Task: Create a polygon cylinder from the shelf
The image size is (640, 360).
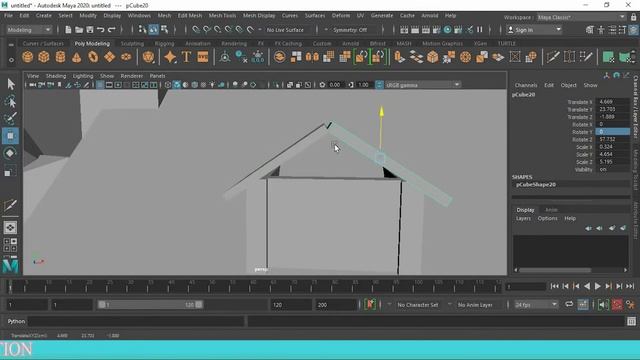Action: tap(60, 57)
